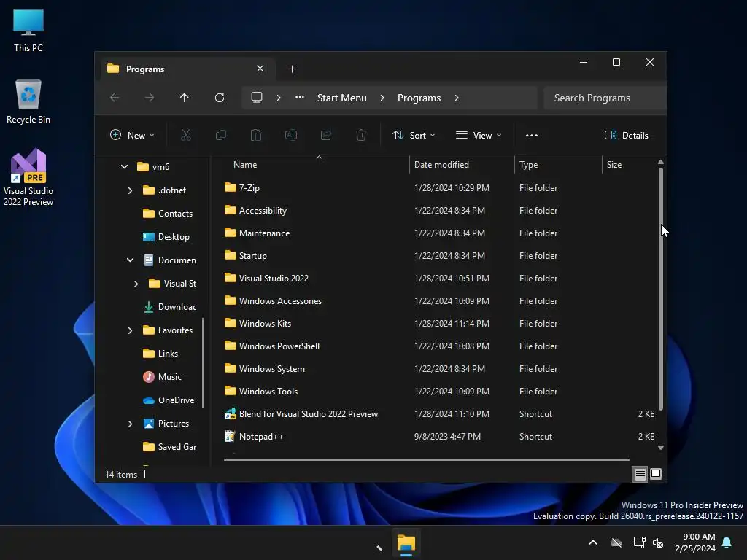This screenshot has width=747, height=560.
Task: Refresh the Programs folder view
Action: [x=220, y=98]
